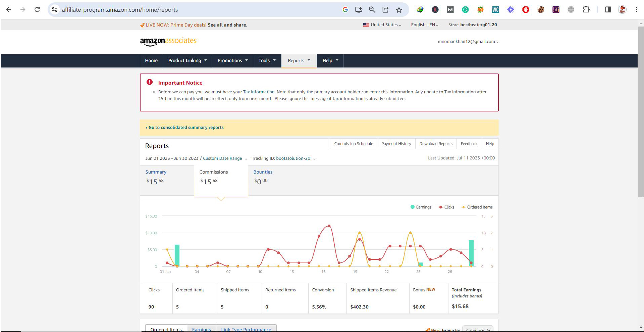Toggle Earnings series in chart legend
Viewport: 644px width, 332px height.
click(x=421, y=207)
